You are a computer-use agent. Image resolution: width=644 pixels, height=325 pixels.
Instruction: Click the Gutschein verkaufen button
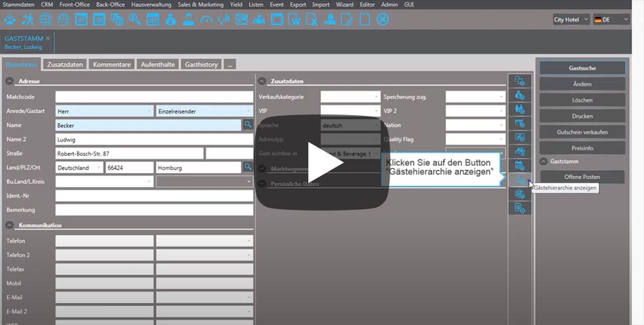tap(582, 132)
